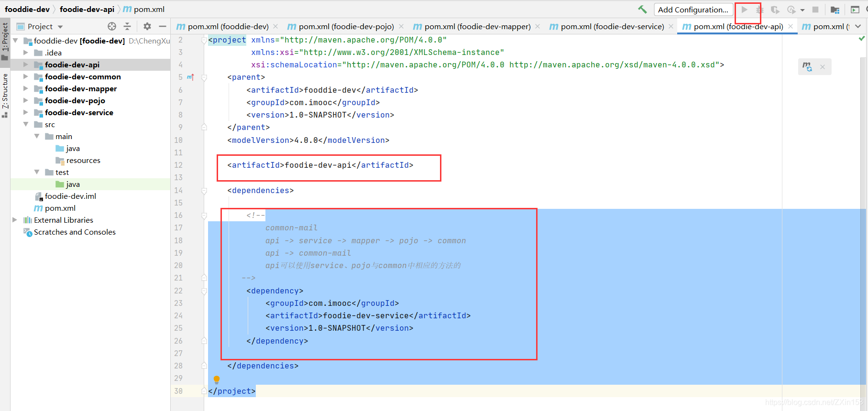The height and width of the screenshot is (411, 868).
Task: Click the Run with Profiler icon
Action: point(791,10)
